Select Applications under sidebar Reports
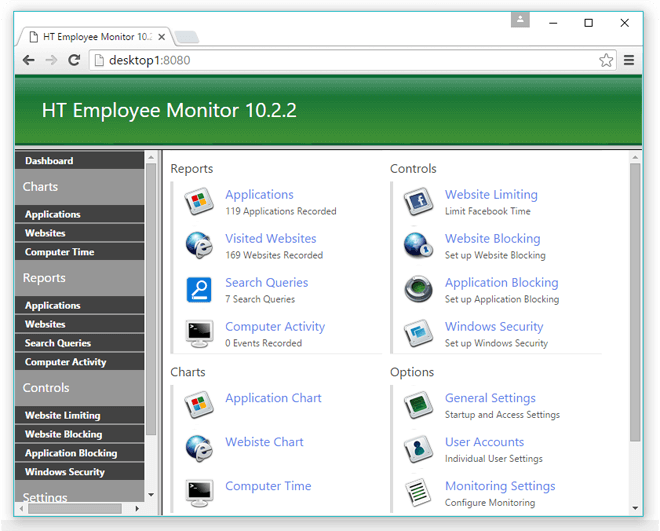The width and height of the screenshot is (660, 531). [x=80, y=305]
